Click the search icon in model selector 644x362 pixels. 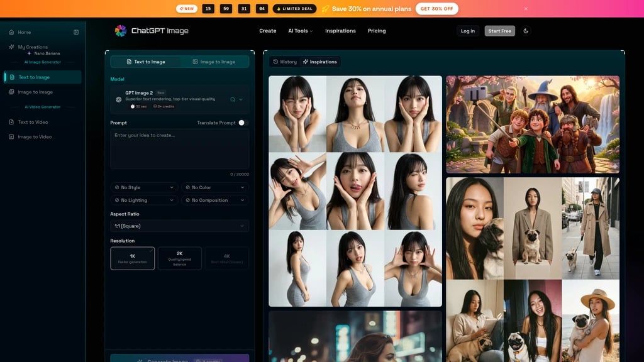233,99
